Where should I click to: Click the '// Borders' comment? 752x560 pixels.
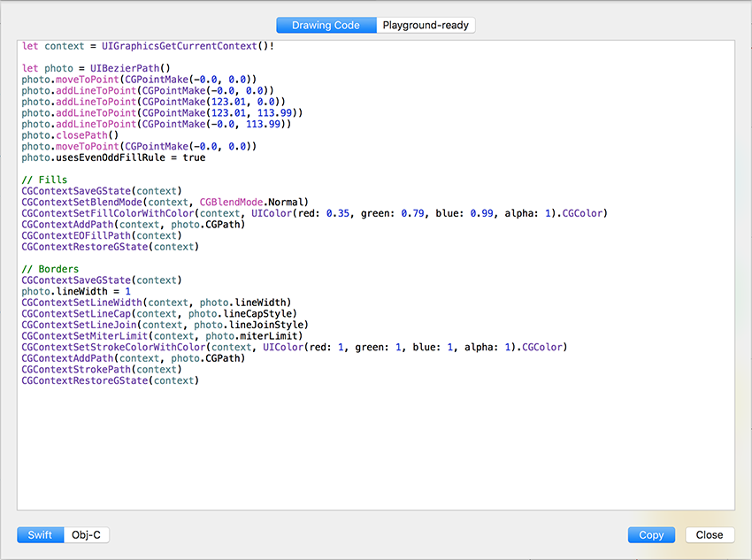[50, 269]
